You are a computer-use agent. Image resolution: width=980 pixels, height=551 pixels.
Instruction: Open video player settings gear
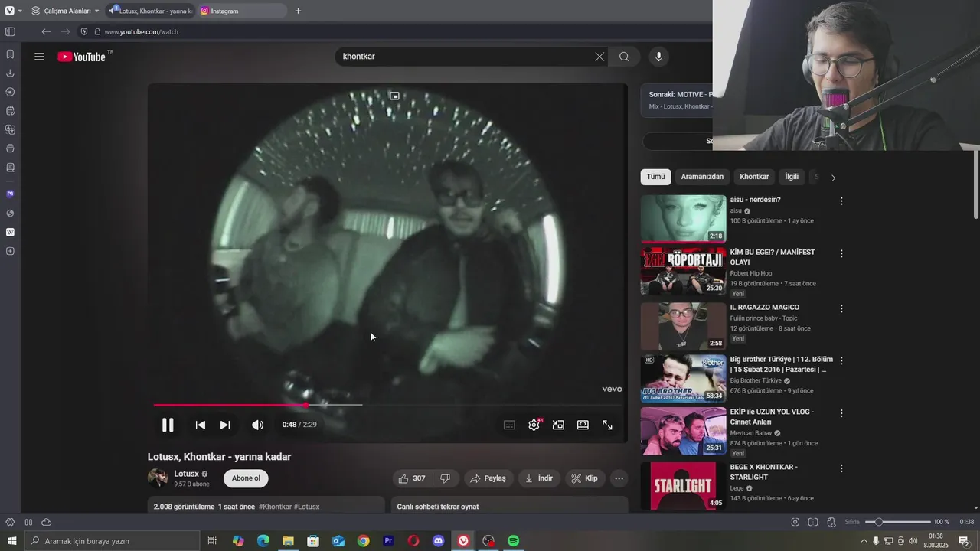(534, 425)
